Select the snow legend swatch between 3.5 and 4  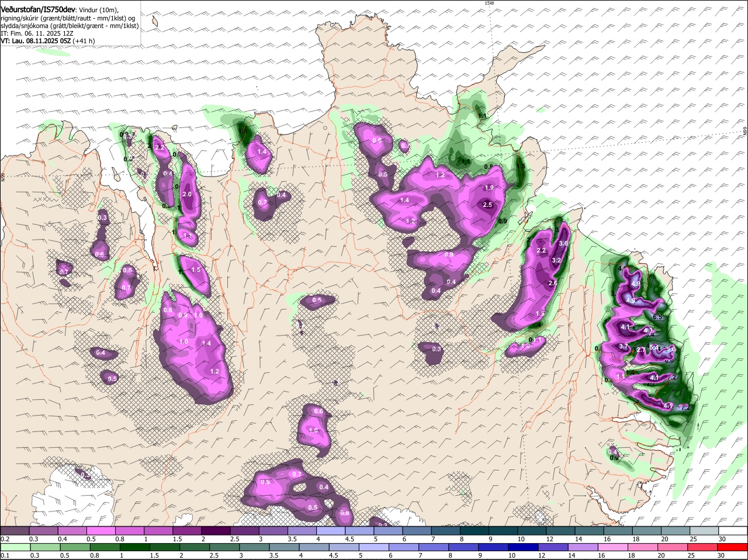pyautogui.click(x=303, y=530)
